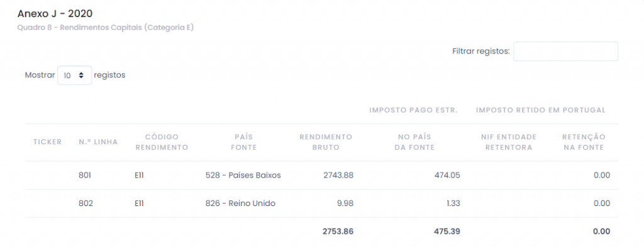Image resolution: width=644 pixels, height=247 pixels.
Task: Click into the Filtrar registos input field
Action: pos(565,52)
